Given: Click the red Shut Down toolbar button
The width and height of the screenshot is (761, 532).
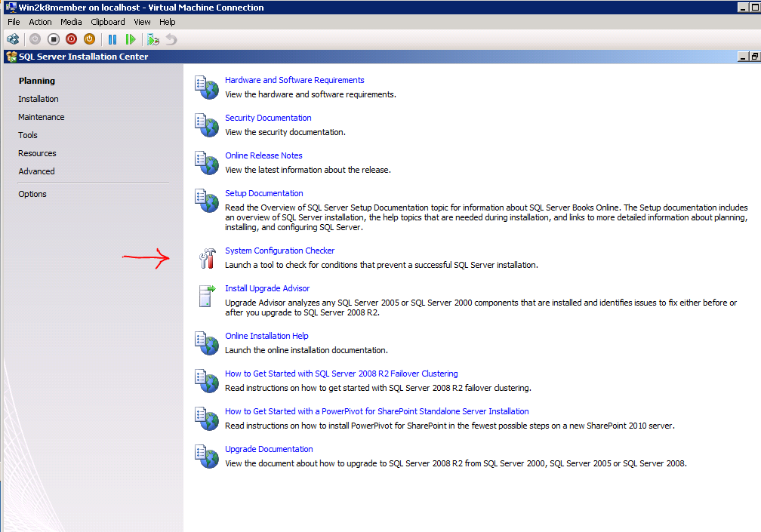Looking at the screenshot, I should click(71, 39).
